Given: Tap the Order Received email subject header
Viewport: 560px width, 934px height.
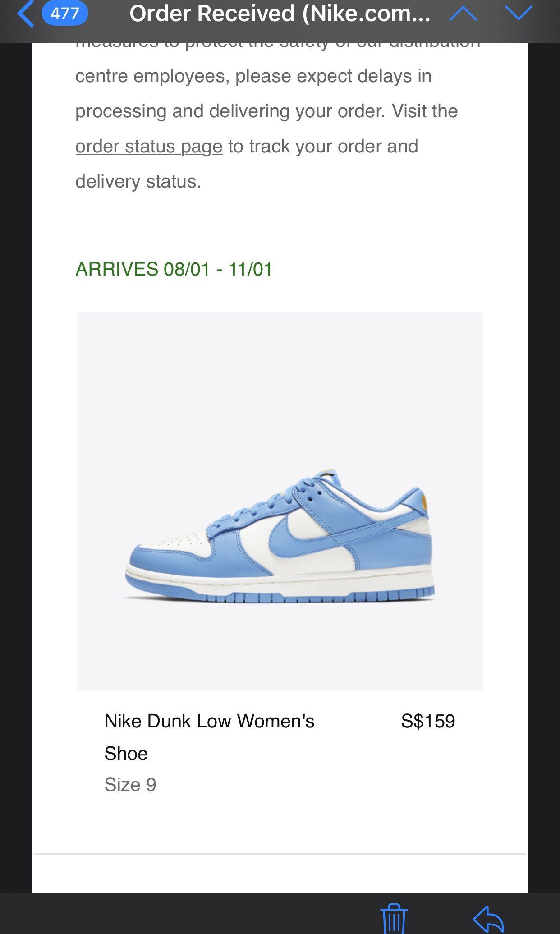Looking at the screenshot, I should point(280,14).
